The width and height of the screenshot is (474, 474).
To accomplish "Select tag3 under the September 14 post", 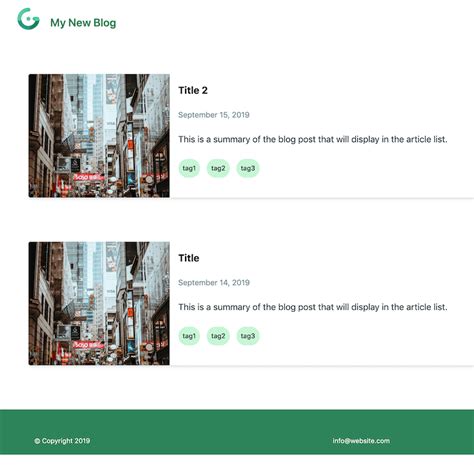I will tap(248, 336).
